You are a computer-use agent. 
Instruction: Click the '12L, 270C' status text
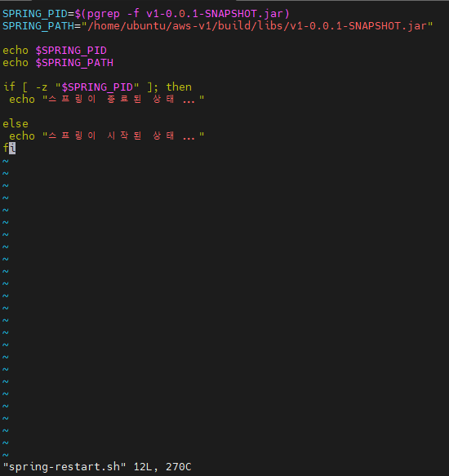(162, 467)
